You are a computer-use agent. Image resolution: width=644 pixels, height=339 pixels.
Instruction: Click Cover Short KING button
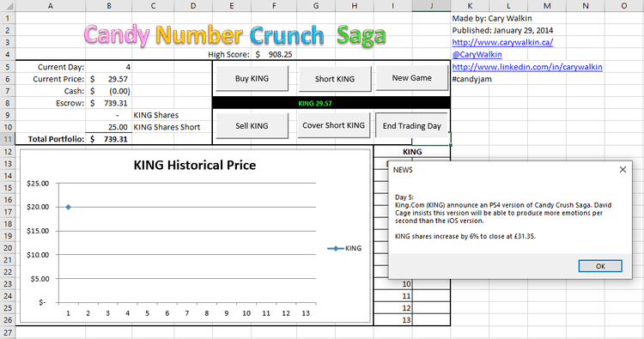[333, 125]
